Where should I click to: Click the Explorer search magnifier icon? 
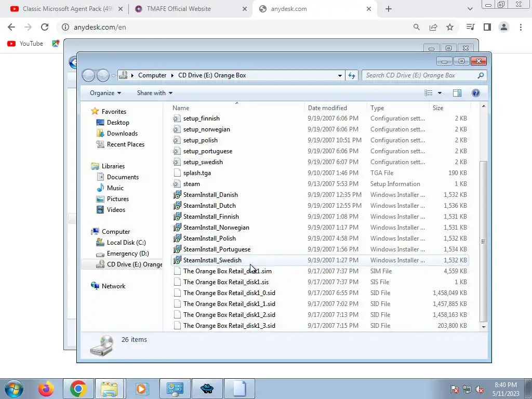point(481,75)
